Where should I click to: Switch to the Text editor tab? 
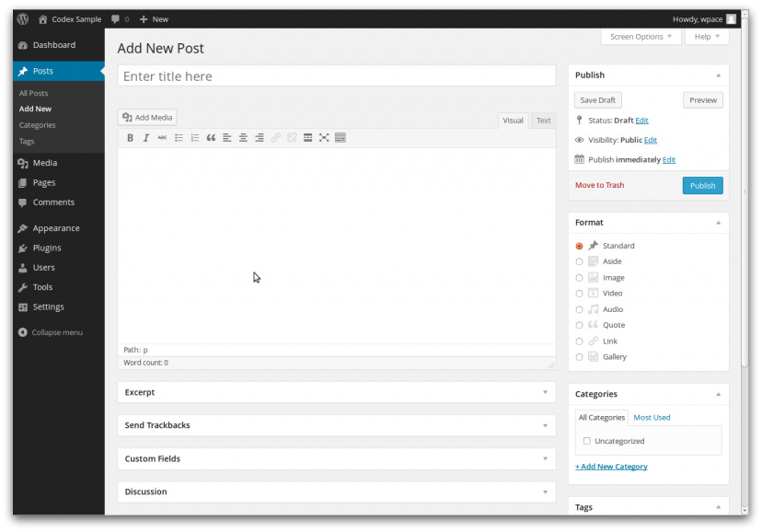coord(543,121)
